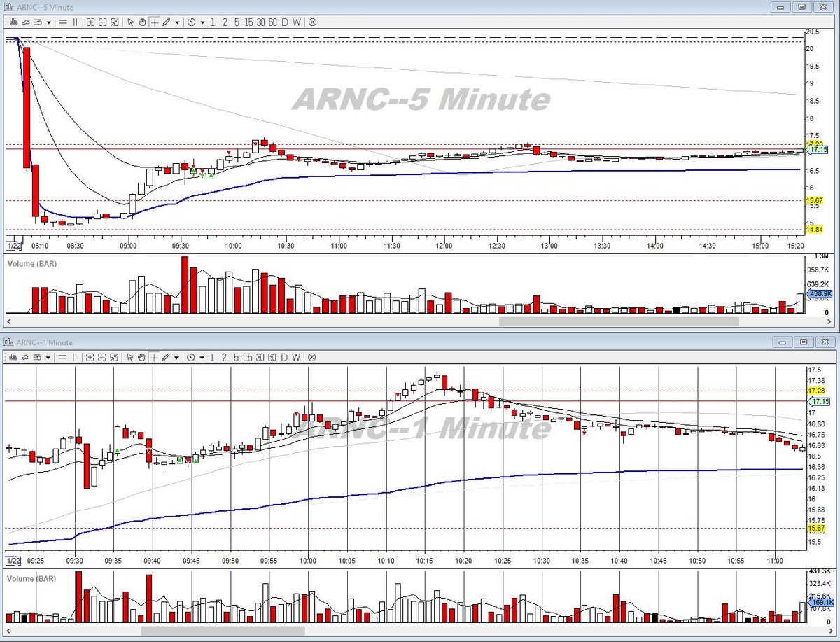This screenshot has width=840, height=642.
Task: Click list settings icon in 5 Minute toolbar
Action: [x=38, y=22]
